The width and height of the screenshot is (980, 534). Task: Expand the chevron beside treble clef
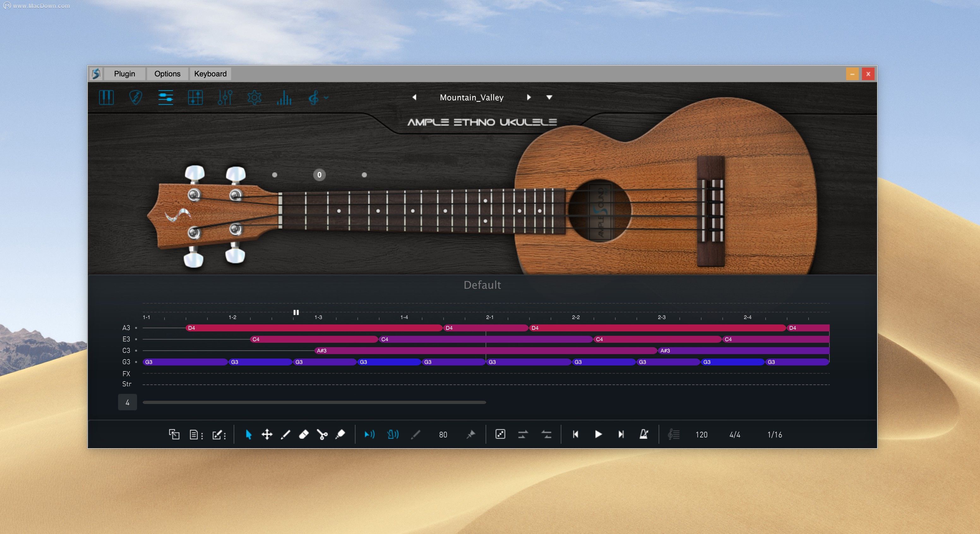(x=326, y=98)
